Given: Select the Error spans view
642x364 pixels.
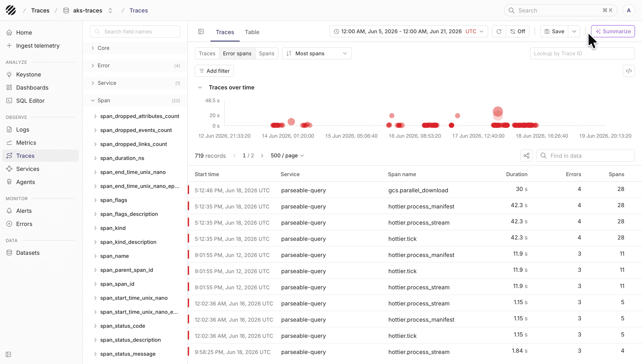Looking at the screenshot, I should 237,53.
